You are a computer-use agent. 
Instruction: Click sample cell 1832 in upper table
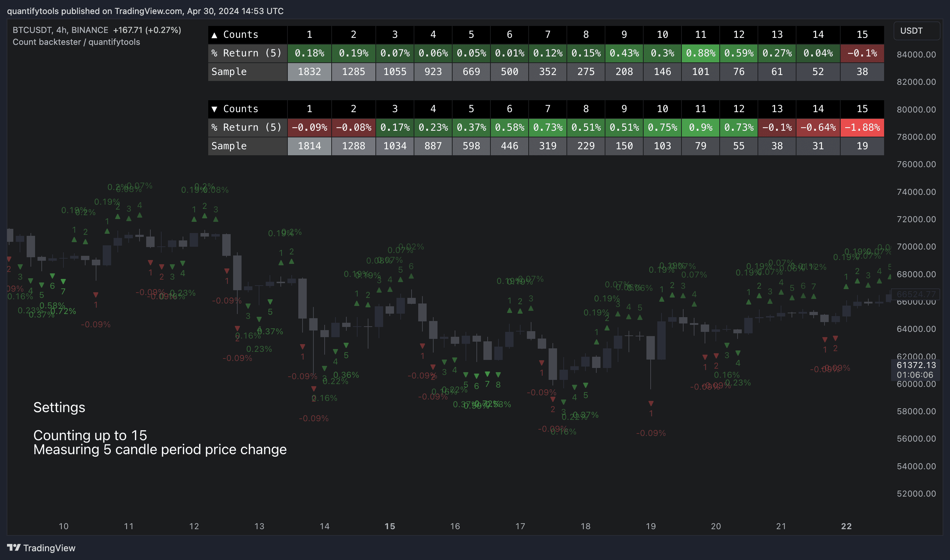[x=309, y=72]
